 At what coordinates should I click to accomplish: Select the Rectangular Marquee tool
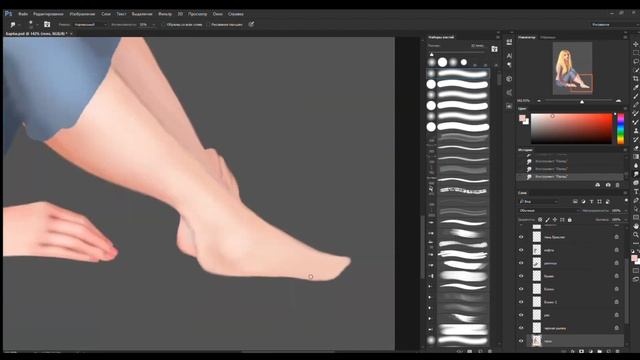click(636, 53)
